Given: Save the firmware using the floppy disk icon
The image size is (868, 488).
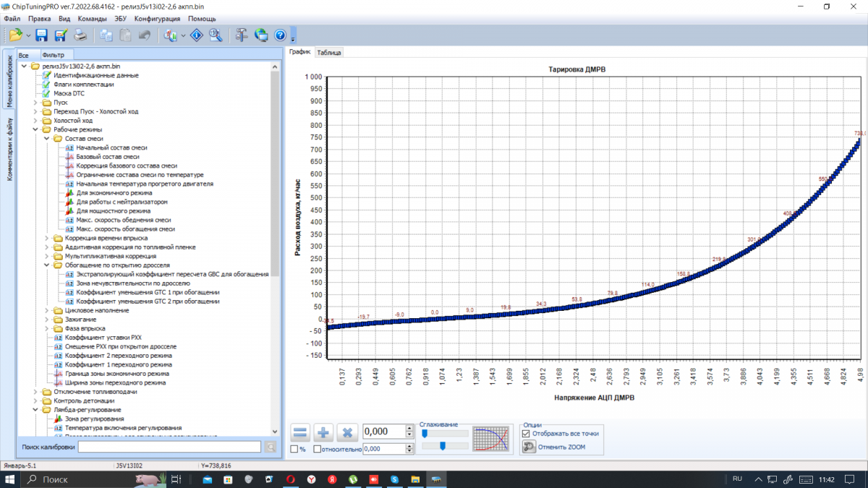Looking at the screenshot, I should [x=41, y=35].
